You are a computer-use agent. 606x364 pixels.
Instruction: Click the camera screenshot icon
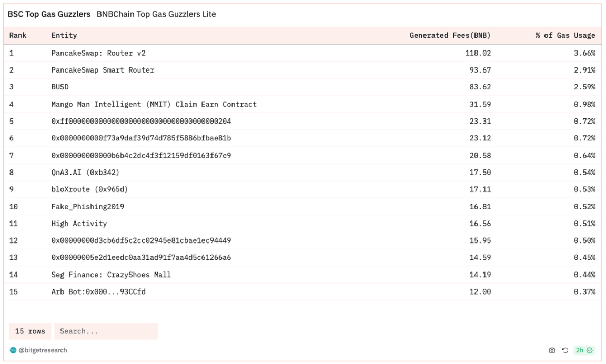tap(552, 350)
